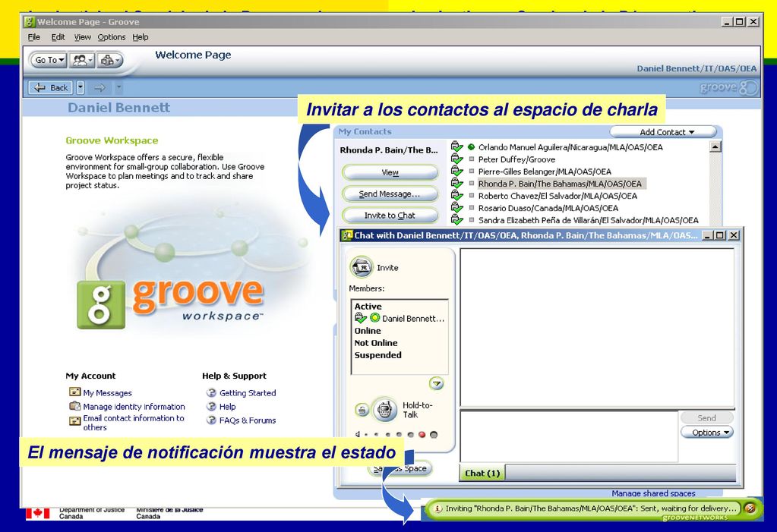Click status icon beside Orlando Manuel Aguilera
This screenshot has height=532, width=777.
click(x=456, y=146)
